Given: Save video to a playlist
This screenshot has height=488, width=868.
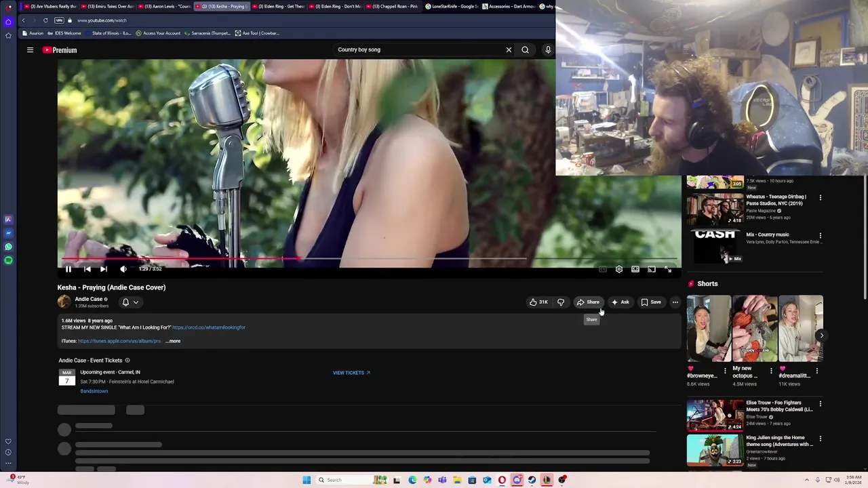Looking at the screenshot, I should coord(651,302).
